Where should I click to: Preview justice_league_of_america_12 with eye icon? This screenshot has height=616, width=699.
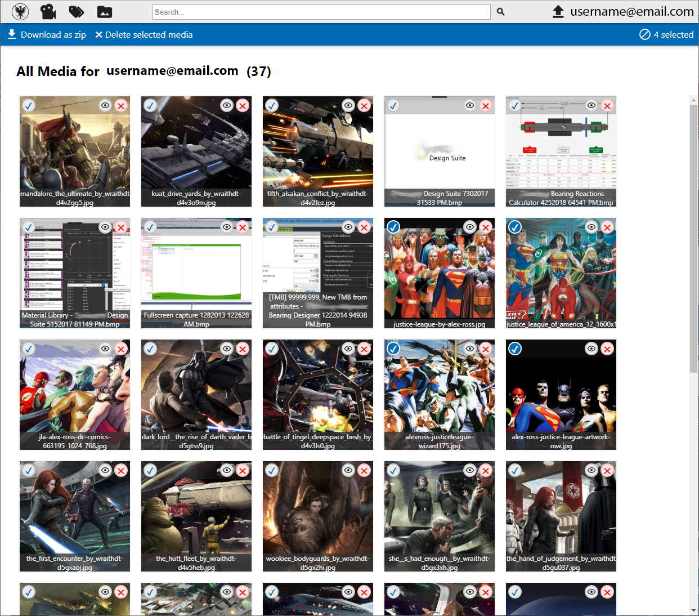pyautogui.click(x=592, y=227)
